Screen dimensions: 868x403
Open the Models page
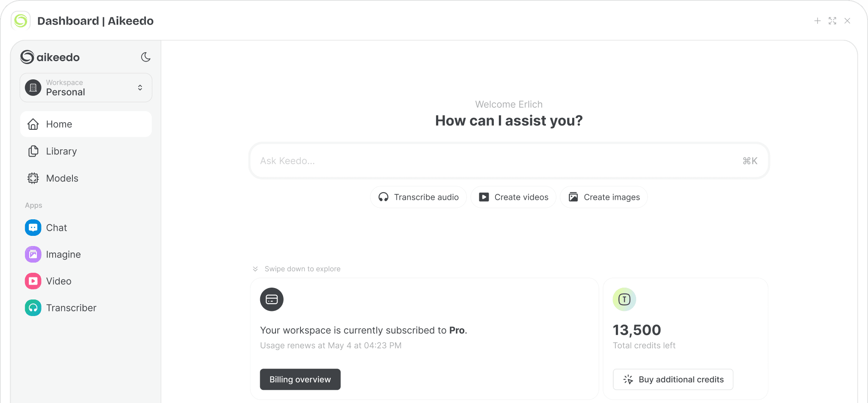pos(62,179)
